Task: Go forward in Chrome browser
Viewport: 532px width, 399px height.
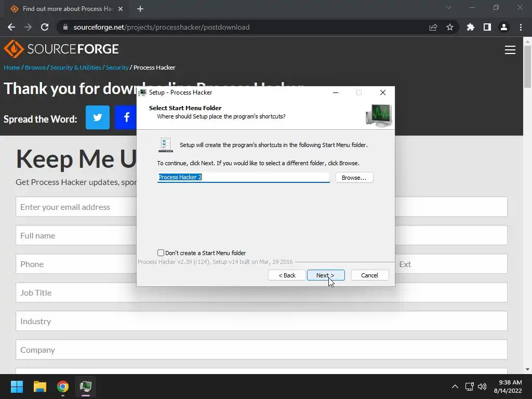Action: (x=28, y=27)
